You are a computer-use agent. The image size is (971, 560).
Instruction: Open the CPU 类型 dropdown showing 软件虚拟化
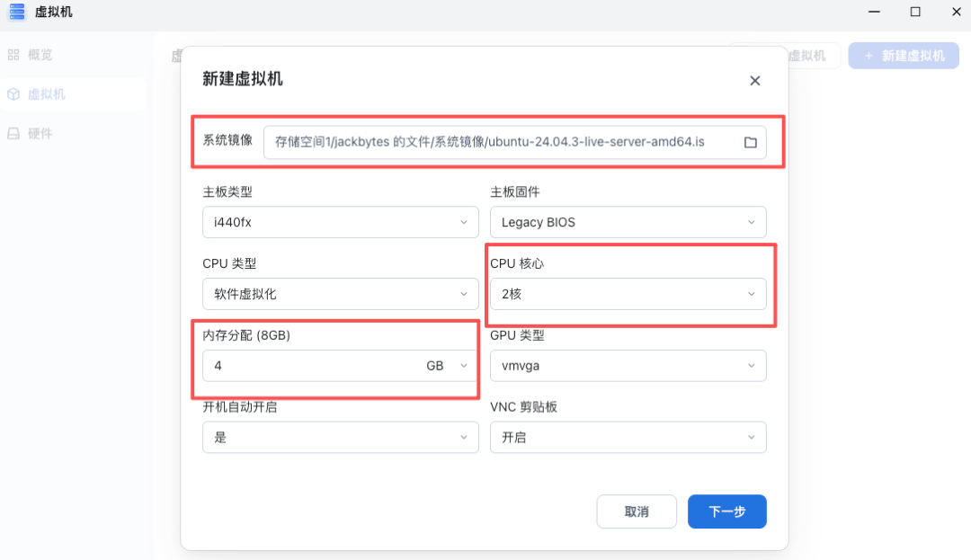coord(340,294)
